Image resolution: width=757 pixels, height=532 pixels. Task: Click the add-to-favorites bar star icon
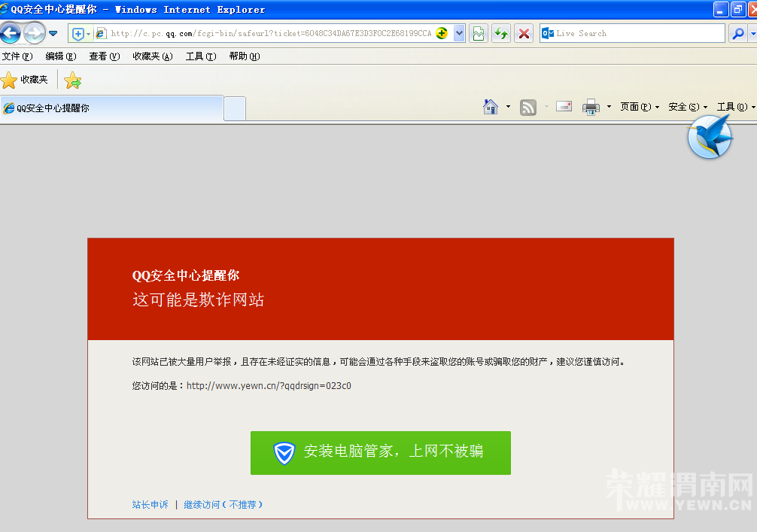coord(72,81)
